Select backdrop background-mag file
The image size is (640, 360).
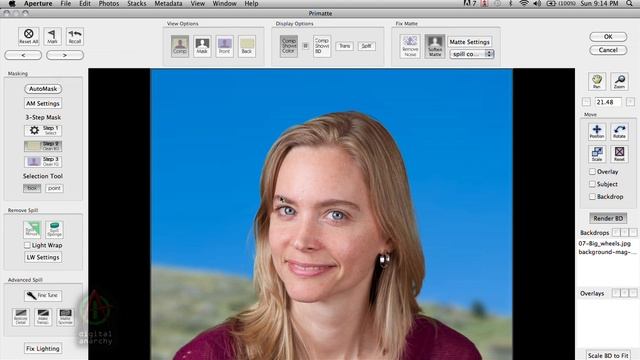[607, 252]
